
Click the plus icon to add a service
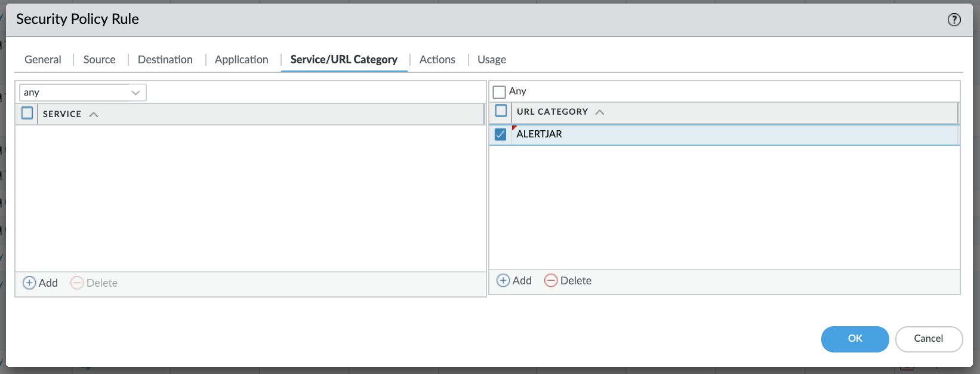pyautogui.click(x=29, y=283)
